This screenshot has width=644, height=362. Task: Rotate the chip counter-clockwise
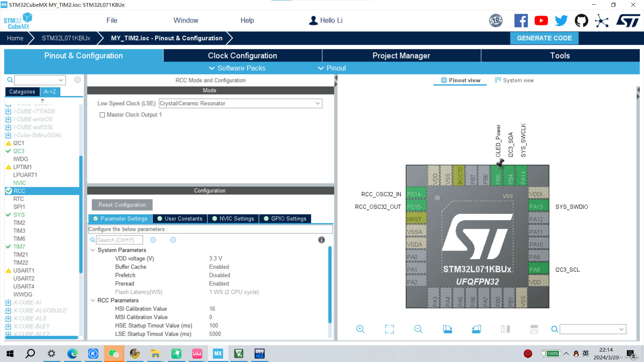(x=476, y=329)
